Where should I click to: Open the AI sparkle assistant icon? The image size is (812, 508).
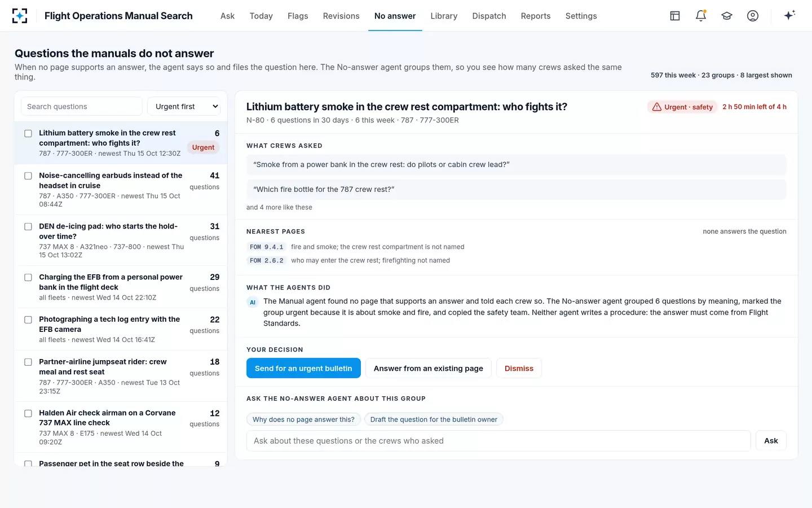[789, 15]
